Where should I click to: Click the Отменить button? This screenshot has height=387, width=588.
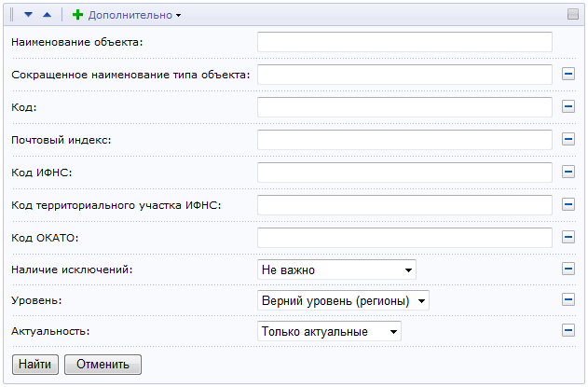tap(103, 365)
